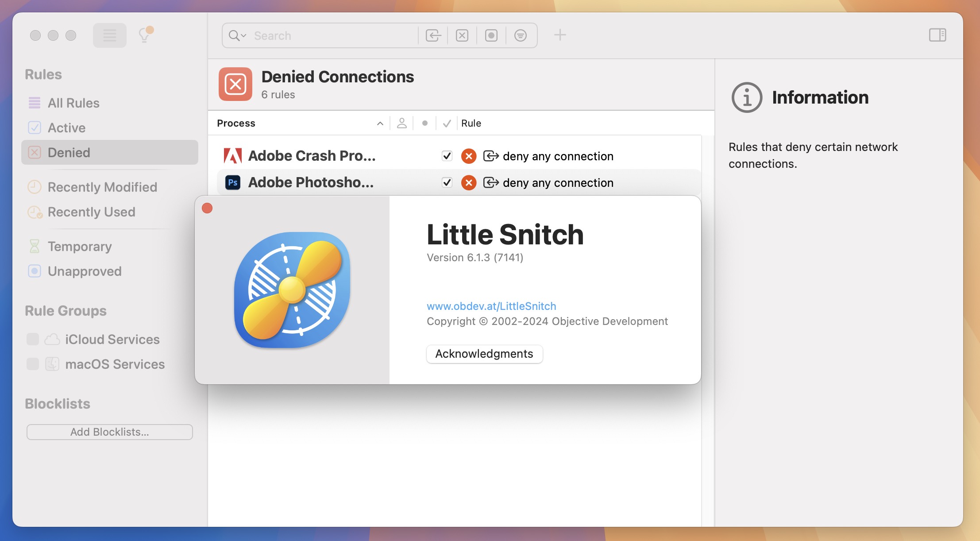Enable the iCloud Services group checkbox

(x=33, y=339)
